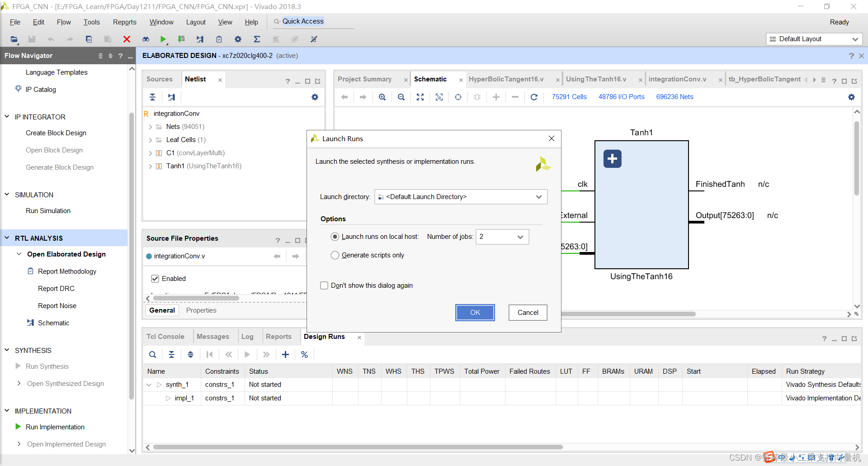Click the 75291 Cells link
868x466 pixels.
pyautogui.click(x=569, y=97)
